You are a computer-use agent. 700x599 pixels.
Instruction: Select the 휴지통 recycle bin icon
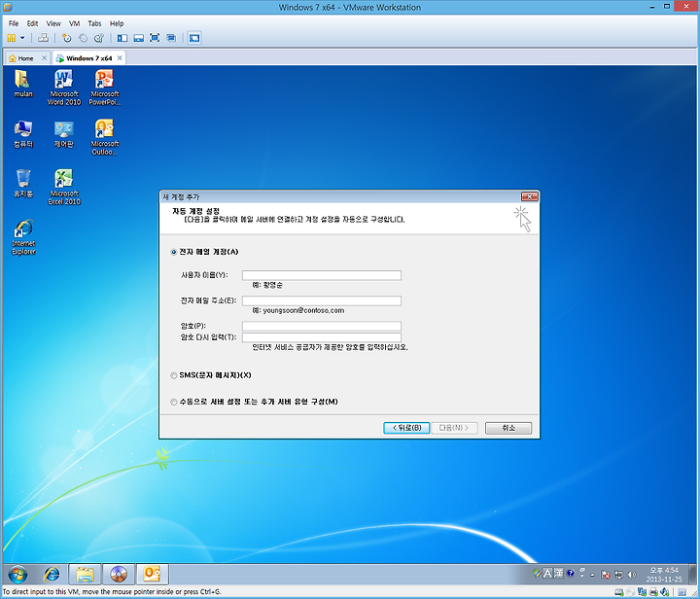coord(22,184)
